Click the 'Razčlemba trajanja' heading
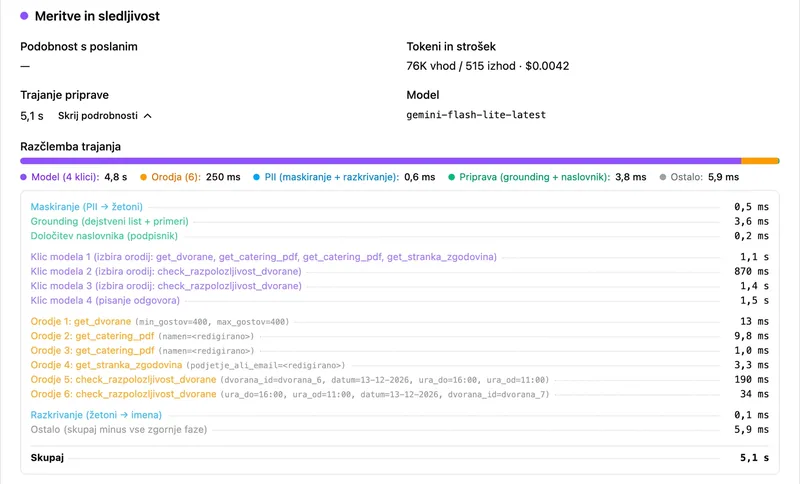800x484 pixels. tap(70, 146)
